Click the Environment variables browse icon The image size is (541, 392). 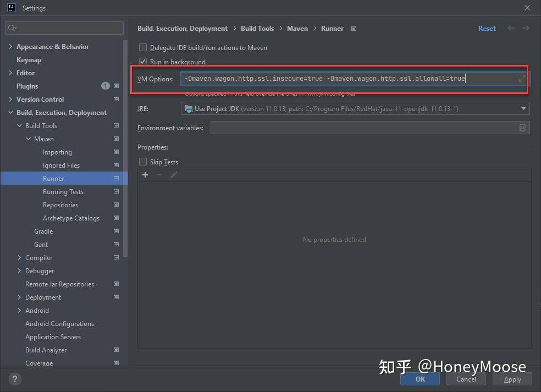pyautogui.click(x=522, y=128)
